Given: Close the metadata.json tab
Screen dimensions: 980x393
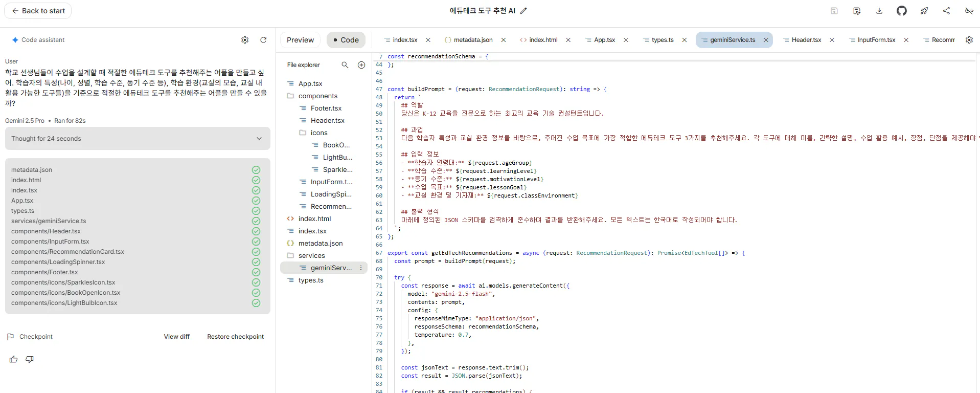Looking at the screenshot, I should [x=503, y=40].
